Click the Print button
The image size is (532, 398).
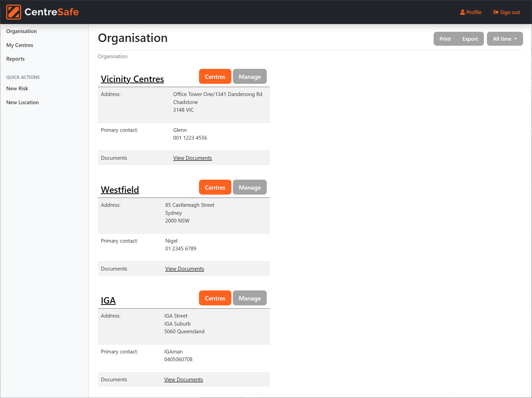click(445, 39)
